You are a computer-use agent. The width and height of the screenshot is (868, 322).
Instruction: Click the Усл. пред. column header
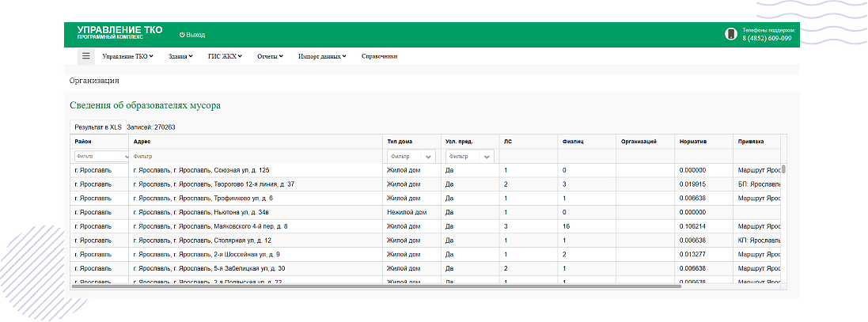[469, 142]
